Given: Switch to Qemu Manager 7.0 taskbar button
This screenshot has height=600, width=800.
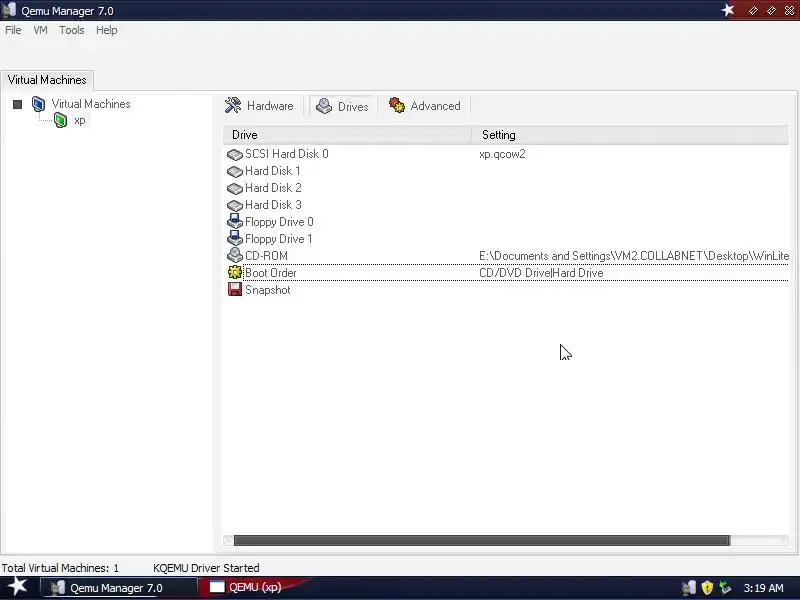Looking at the screenshot, I should point(118,588).
